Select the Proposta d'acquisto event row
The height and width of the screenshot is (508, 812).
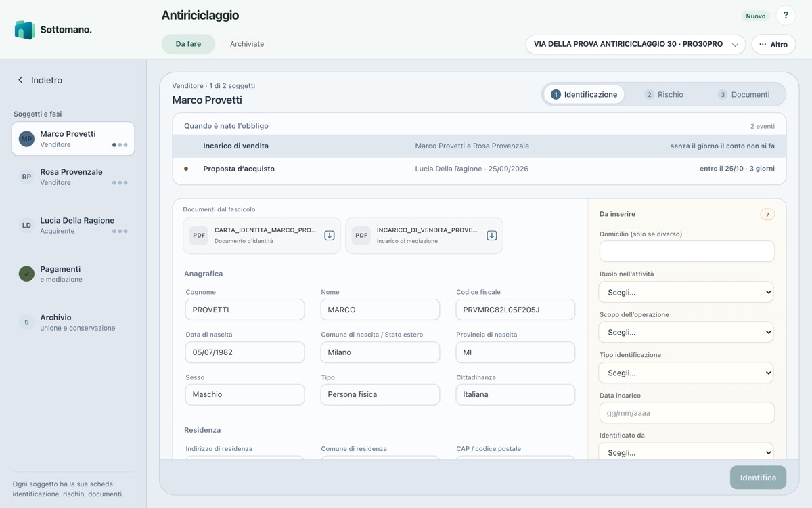(x=479, y=169)
